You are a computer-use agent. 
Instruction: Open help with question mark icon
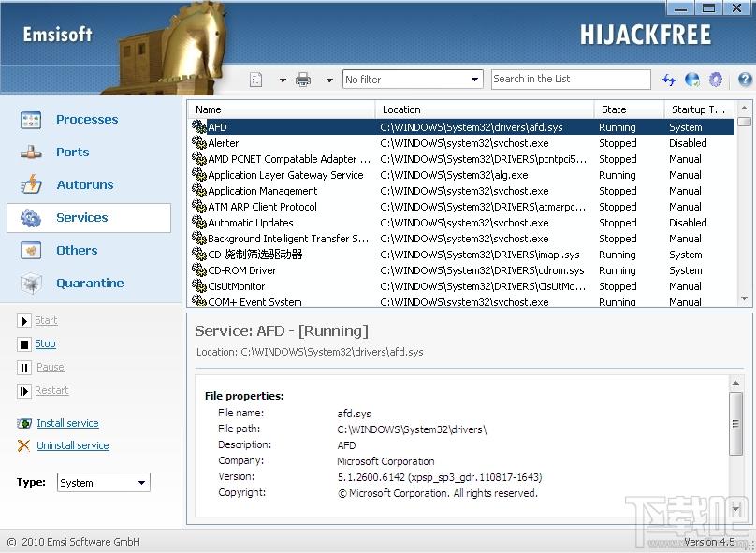click(x=745, y=80)
